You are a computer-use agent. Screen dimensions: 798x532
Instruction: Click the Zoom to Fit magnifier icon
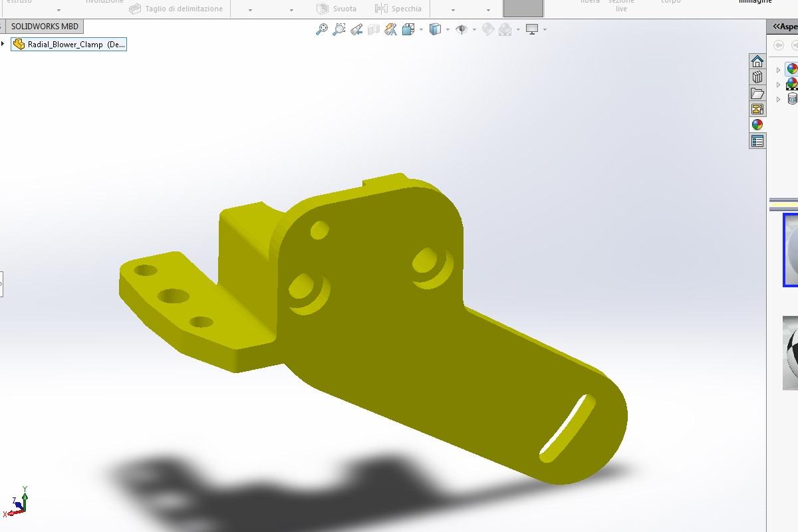[322, 29]
